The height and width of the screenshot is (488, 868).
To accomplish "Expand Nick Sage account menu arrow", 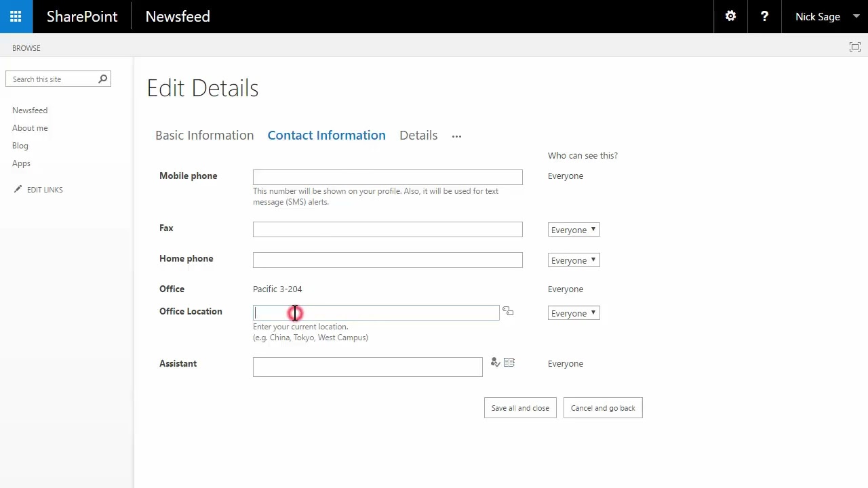I will pyautogui.click(x=856, y=16).
